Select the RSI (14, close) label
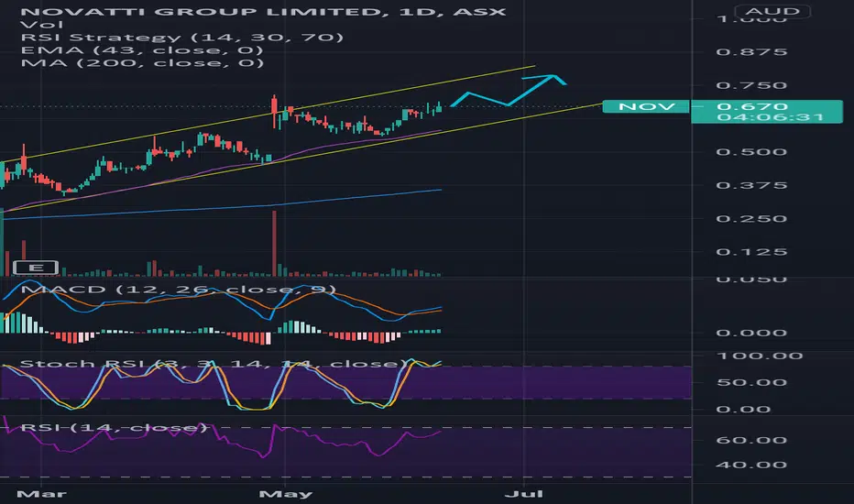This screenshot has height=504, width=854. [114, 427]
